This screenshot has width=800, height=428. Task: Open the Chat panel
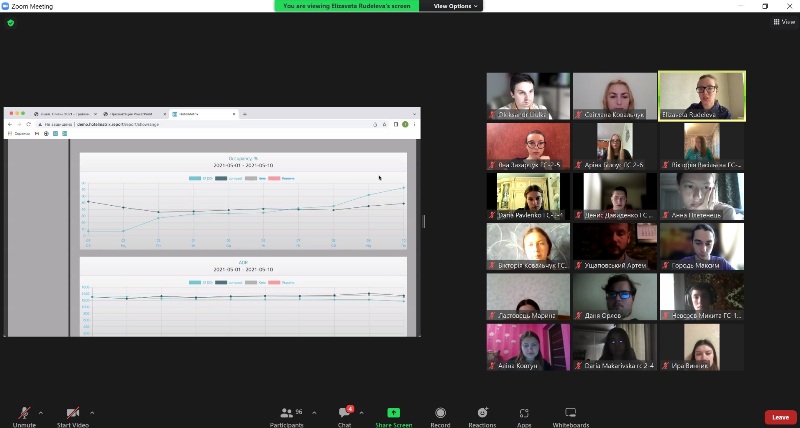click(x=344, y=416)
